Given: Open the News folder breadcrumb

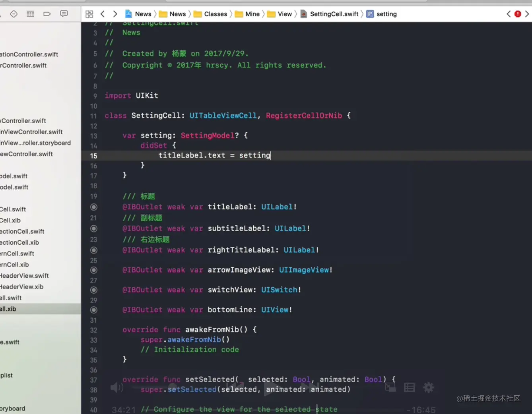Looking at the screenshot, I should click(x=173, y=14).
